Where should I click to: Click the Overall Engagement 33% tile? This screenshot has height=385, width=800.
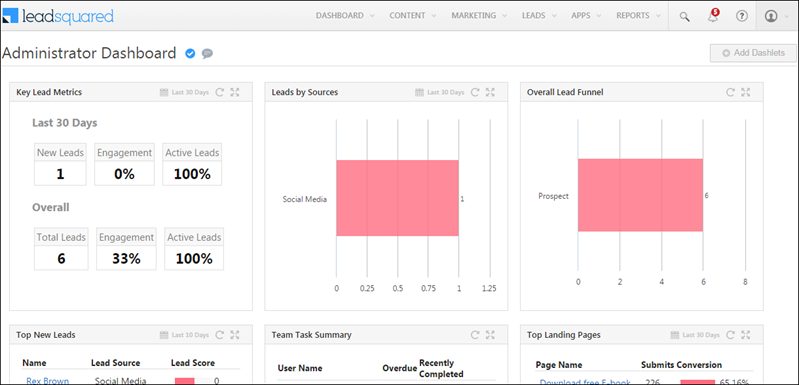pyautogui.click(x=126, y=249)
